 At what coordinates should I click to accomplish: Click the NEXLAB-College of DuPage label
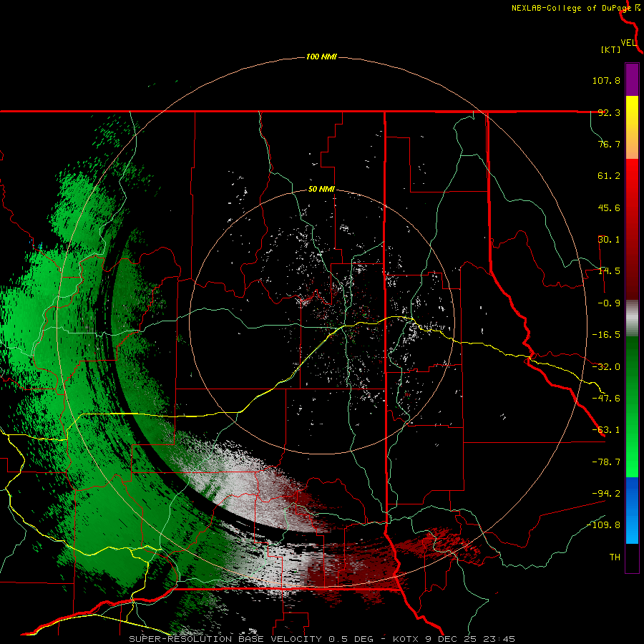click(571, 8)
